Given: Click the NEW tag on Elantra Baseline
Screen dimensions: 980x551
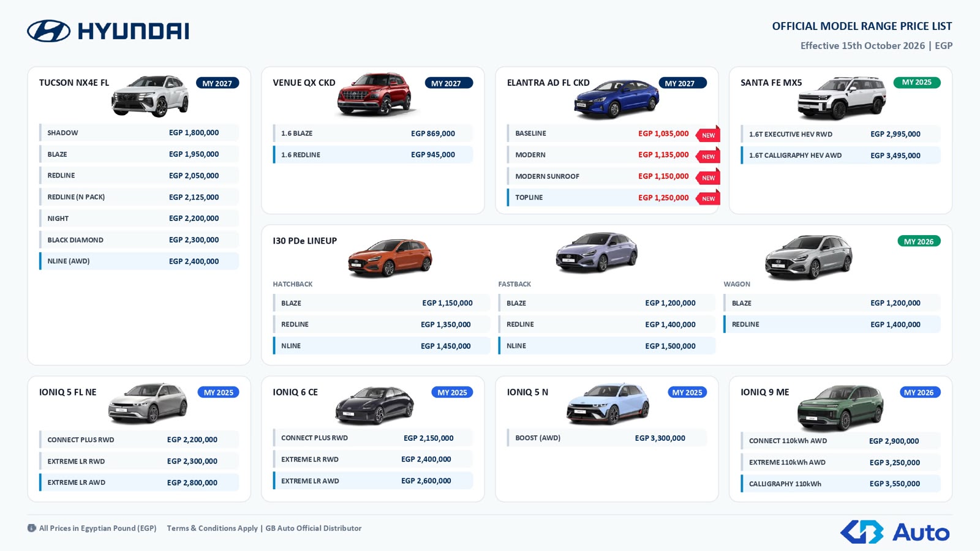Looking at the screenshot, I should click(708, 135).
